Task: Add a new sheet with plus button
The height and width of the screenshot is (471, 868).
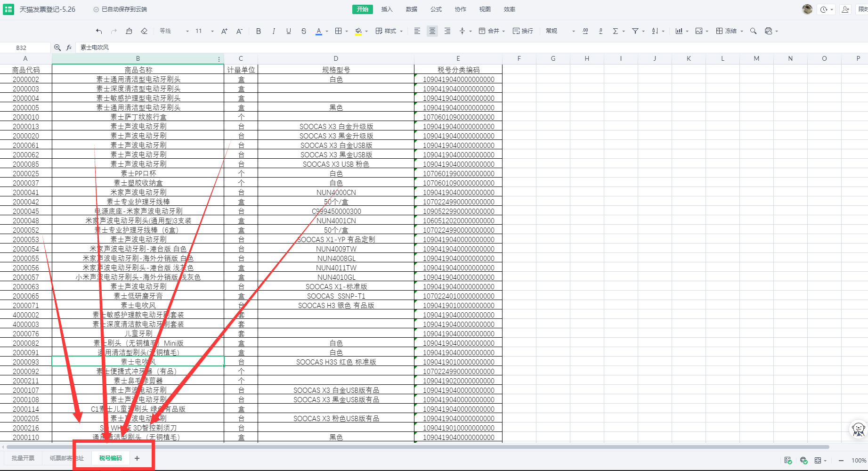Action: coord(137,458)
